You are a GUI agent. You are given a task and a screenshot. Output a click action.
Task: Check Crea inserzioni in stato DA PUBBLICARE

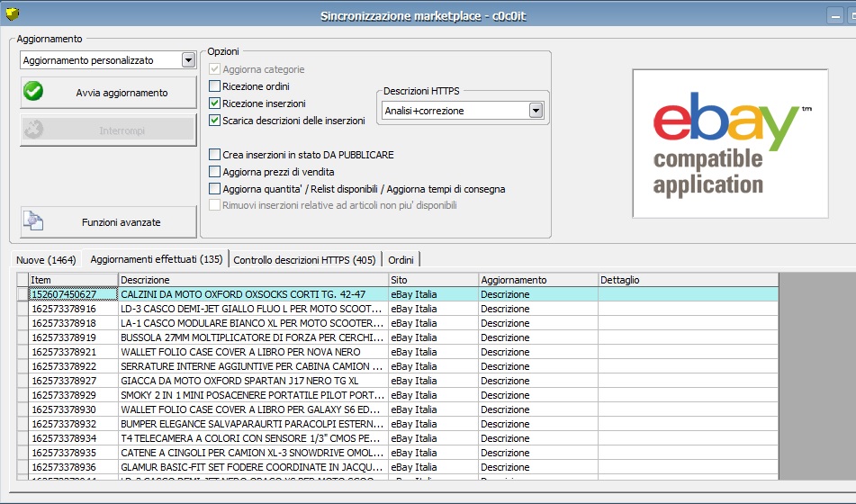pos(214,155)
